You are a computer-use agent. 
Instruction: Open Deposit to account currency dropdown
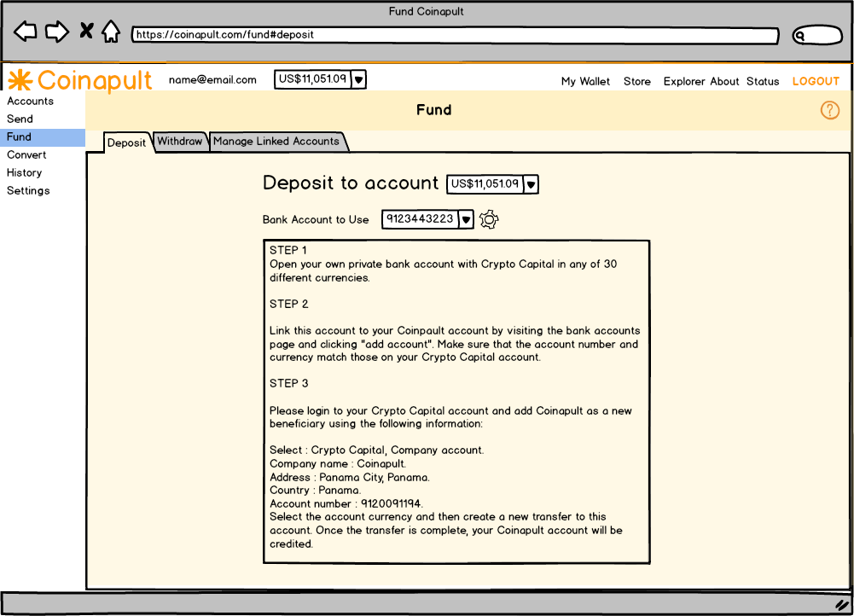[x=531, y=184]
